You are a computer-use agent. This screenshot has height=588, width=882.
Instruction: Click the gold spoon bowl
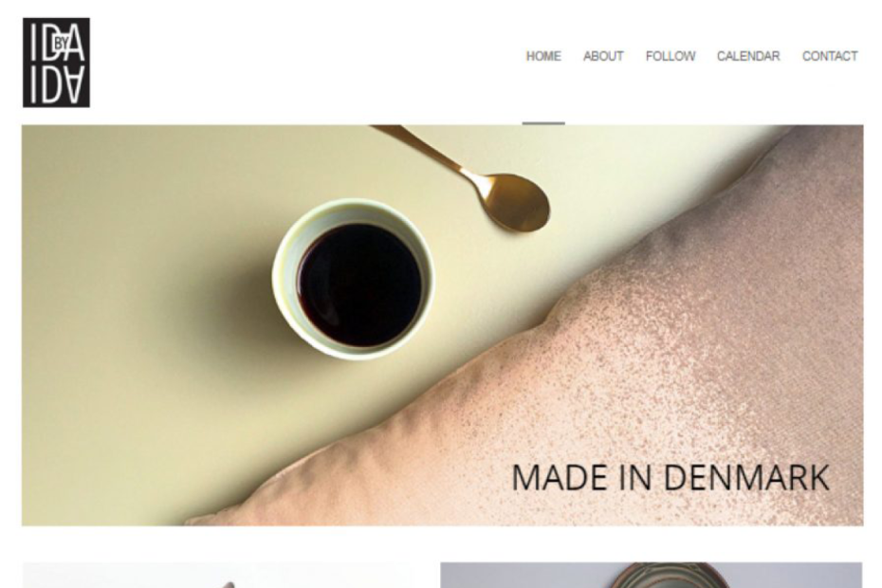click(516, 203)
